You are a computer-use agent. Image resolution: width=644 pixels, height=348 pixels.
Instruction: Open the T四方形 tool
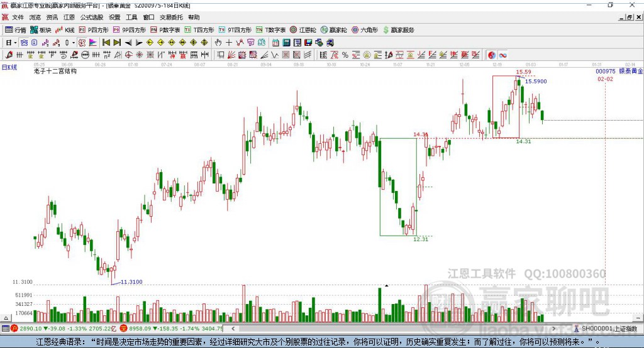click(x=199, y=30)
